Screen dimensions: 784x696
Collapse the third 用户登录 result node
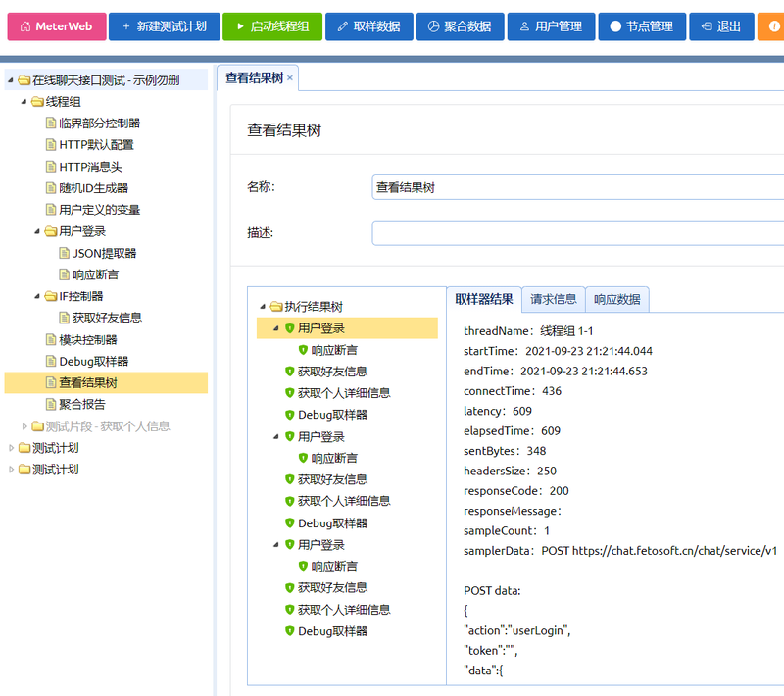click(x=276, y=545)
